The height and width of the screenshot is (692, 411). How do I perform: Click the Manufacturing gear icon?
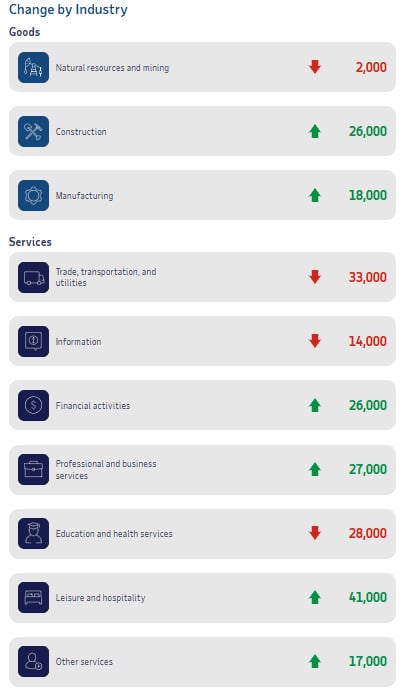34,196
